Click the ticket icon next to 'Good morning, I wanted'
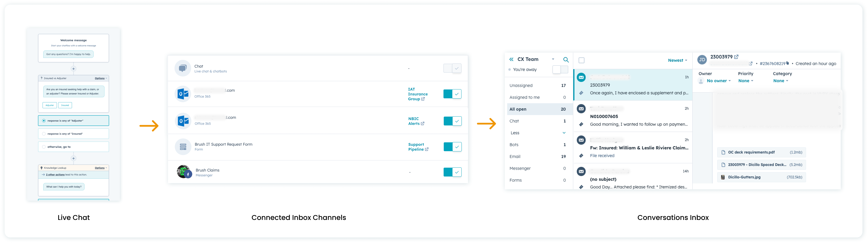 (x=581, y=124)
